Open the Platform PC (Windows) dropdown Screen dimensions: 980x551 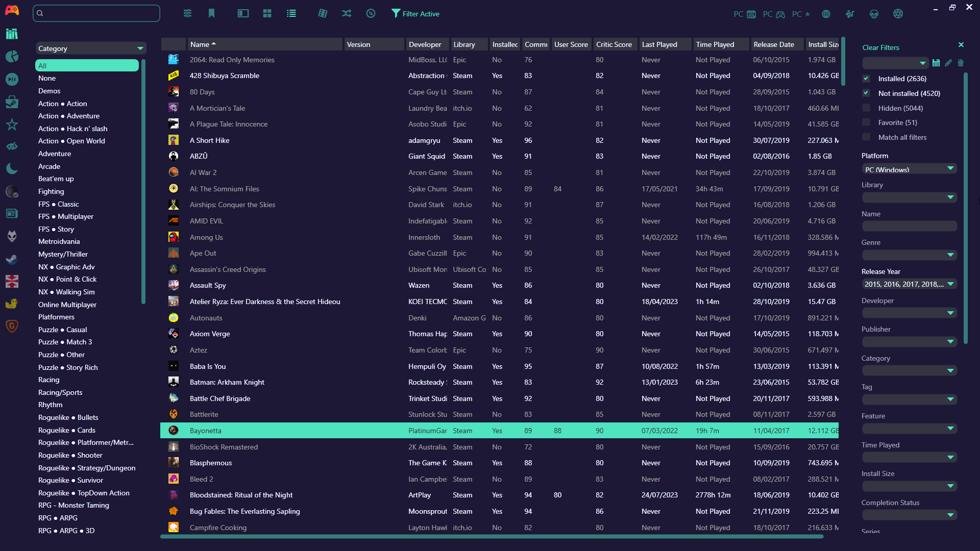(909, 169)
